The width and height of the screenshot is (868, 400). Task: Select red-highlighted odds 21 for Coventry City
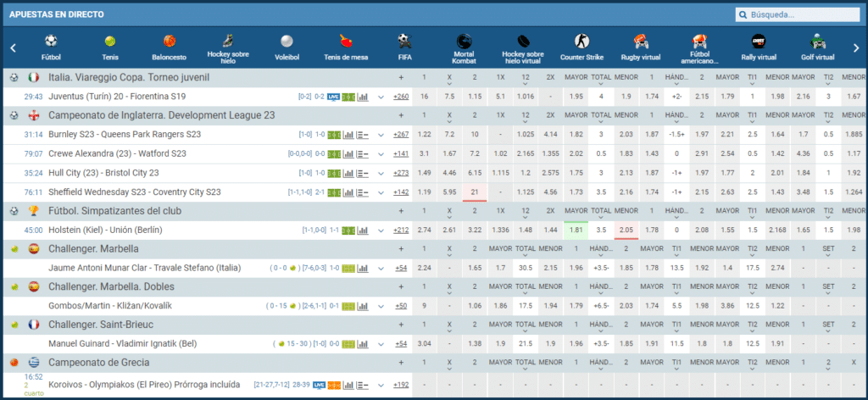click(474, 192)
